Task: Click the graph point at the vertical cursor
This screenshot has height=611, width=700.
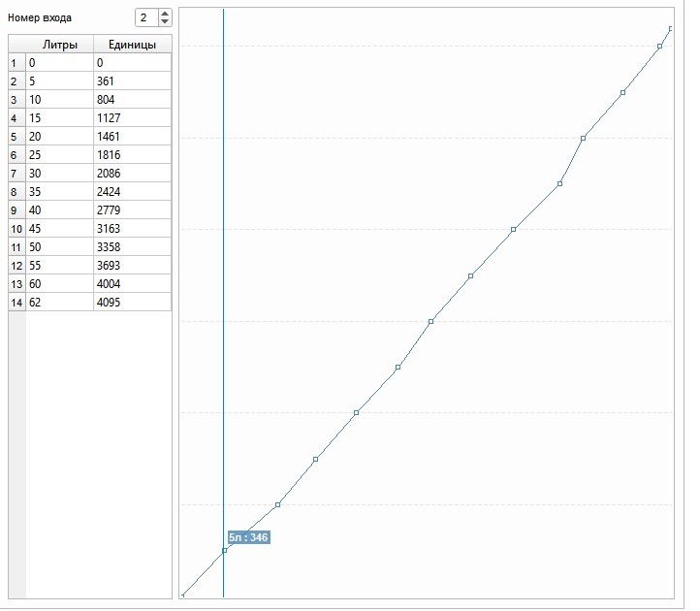Action: (224, 550)
